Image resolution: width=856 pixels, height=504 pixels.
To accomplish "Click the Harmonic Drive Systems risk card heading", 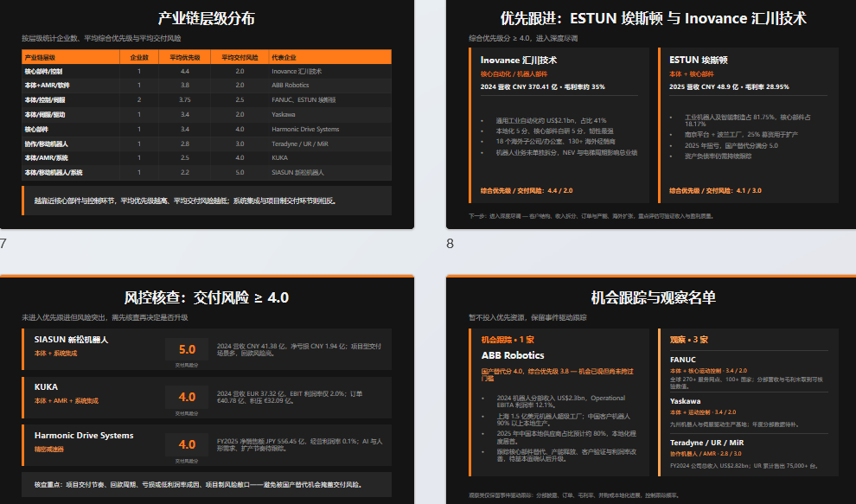I will pyautogui.click(x=84, y=435).
